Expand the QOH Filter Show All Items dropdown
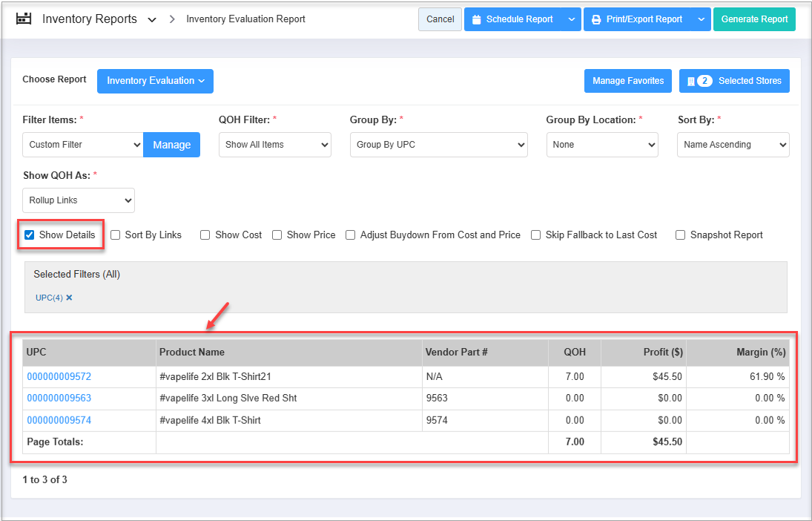The height and width of the screenshot is (521, 812). tap(274, 145)
